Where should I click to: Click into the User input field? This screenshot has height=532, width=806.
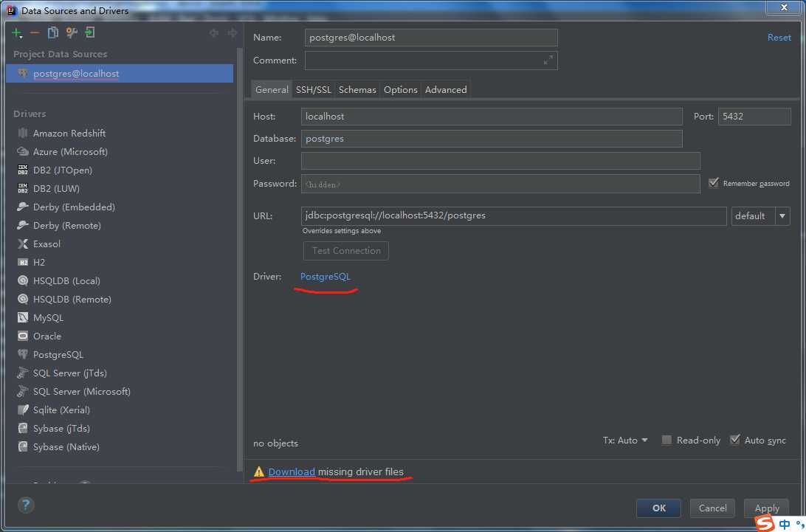500,161
